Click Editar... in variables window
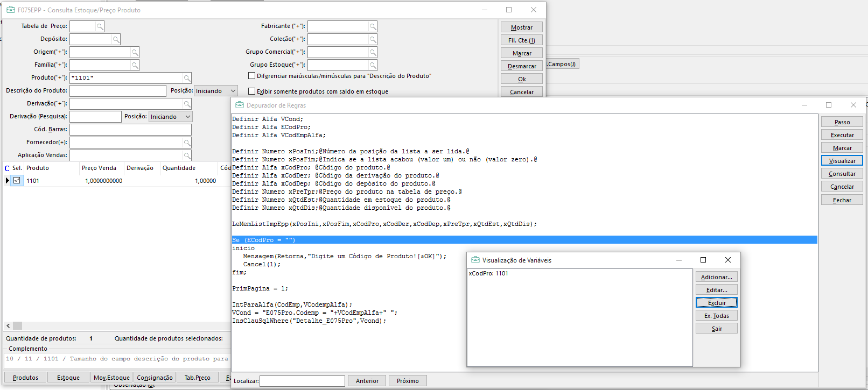 (717, 290)
